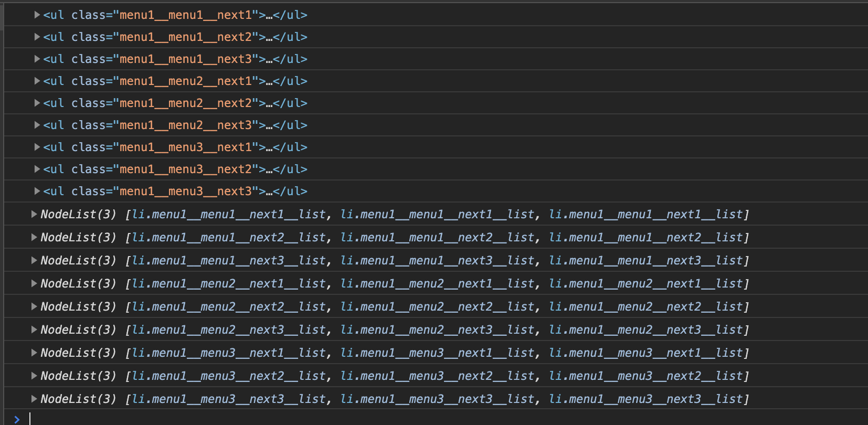Click second li.menu1__menu3__next2__list entry
Screen dimensions: 868x425
point(437,376)
